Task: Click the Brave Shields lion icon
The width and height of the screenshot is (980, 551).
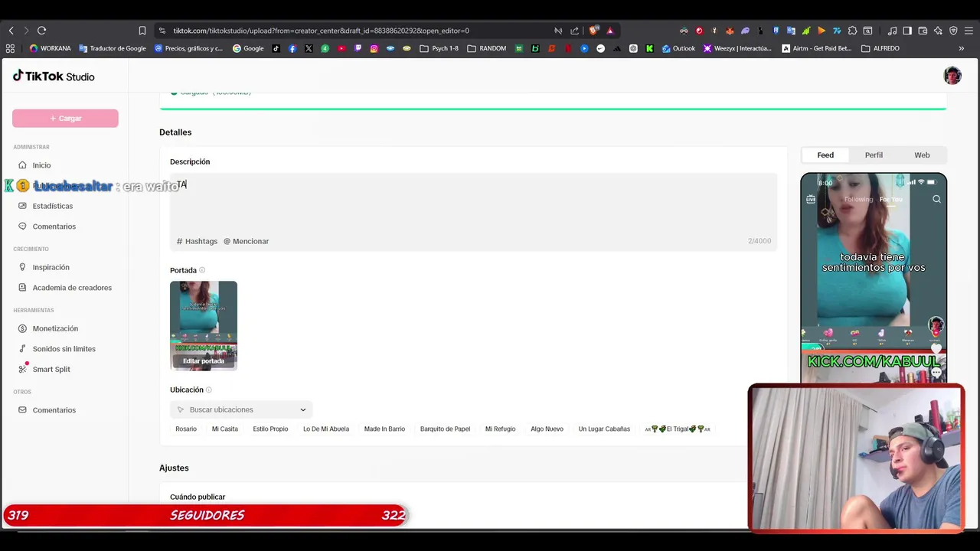Action: coord(593,31)
